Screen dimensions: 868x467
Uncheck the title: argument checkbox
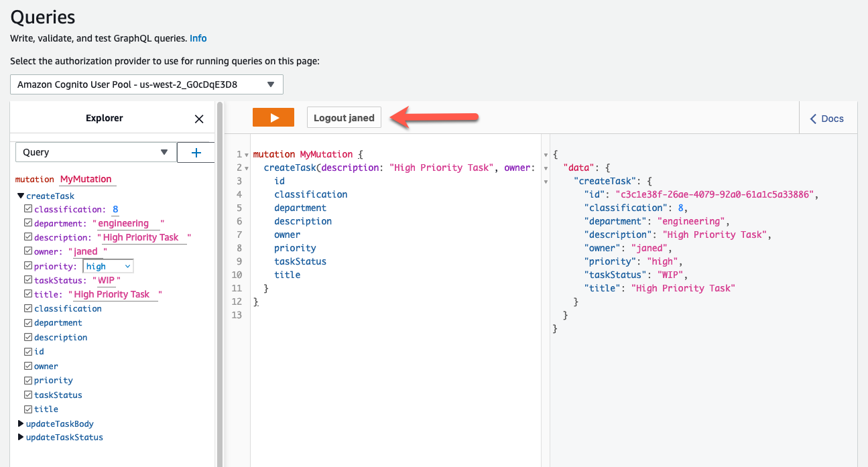pos(28,294)
